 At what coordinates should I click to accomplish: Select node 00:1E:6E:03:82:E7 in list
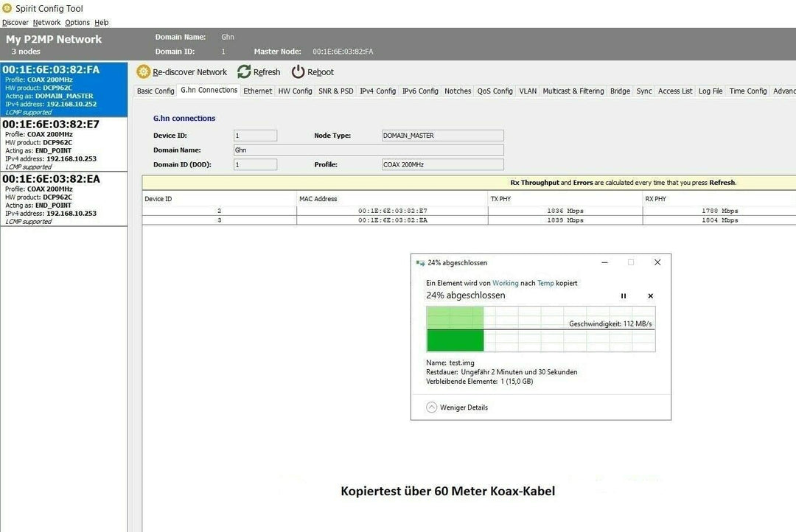(63, 144)
